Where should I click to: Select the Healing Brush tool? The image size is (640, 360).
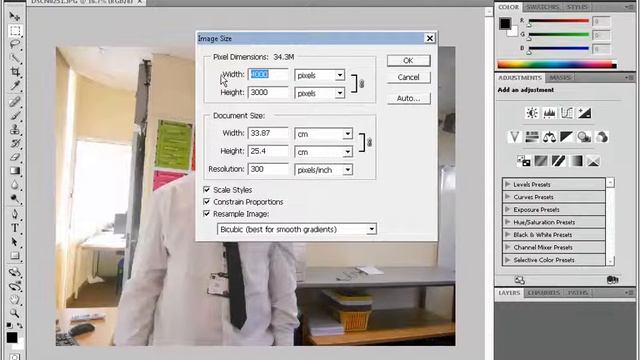15,102
